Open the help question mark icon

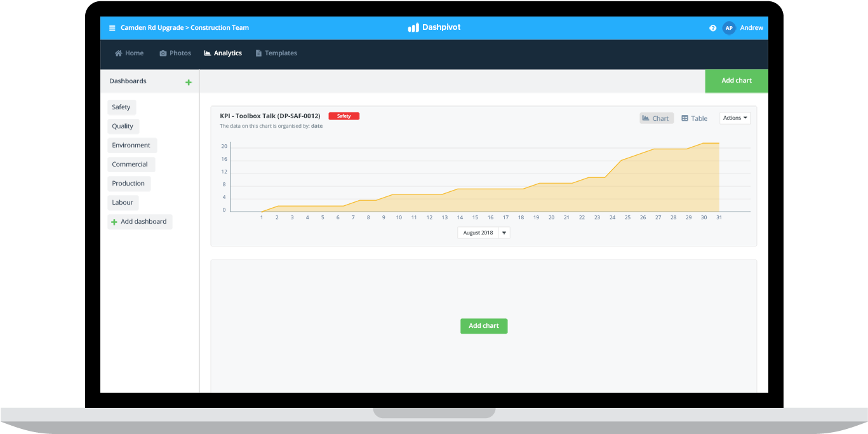[x=712, y=28]
